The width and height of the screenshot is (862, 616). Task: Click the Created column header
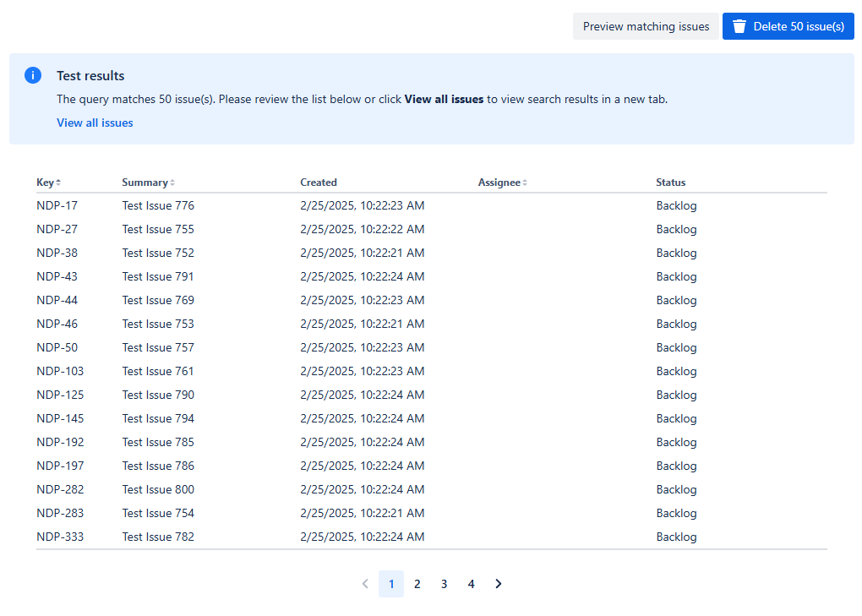(319, 183)
